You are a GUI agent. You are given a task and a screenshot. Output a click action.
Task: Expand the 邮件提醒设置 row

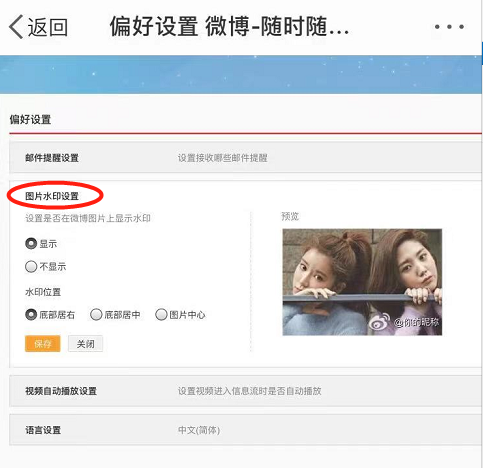245,158
